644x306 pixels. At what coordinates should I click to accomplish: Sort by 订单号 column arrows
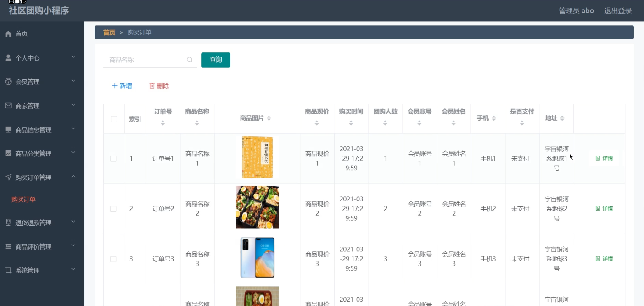coord(163,123)
